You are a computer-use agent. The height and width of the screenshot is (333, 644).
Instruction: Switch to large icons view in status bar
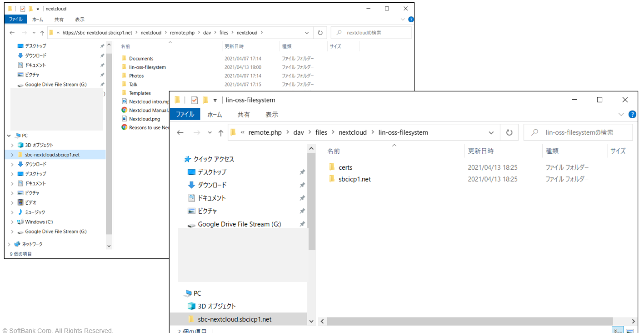[629, 331]
